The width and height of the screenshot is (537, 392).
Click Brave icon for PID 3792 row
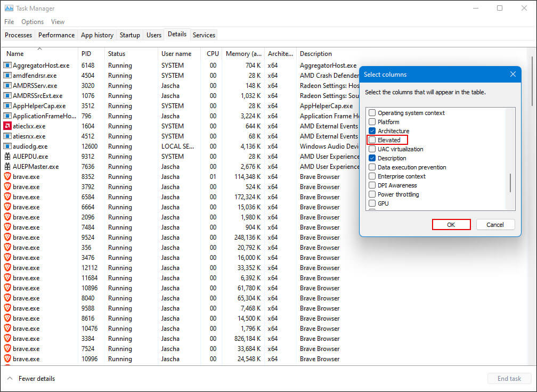point(7,186)
